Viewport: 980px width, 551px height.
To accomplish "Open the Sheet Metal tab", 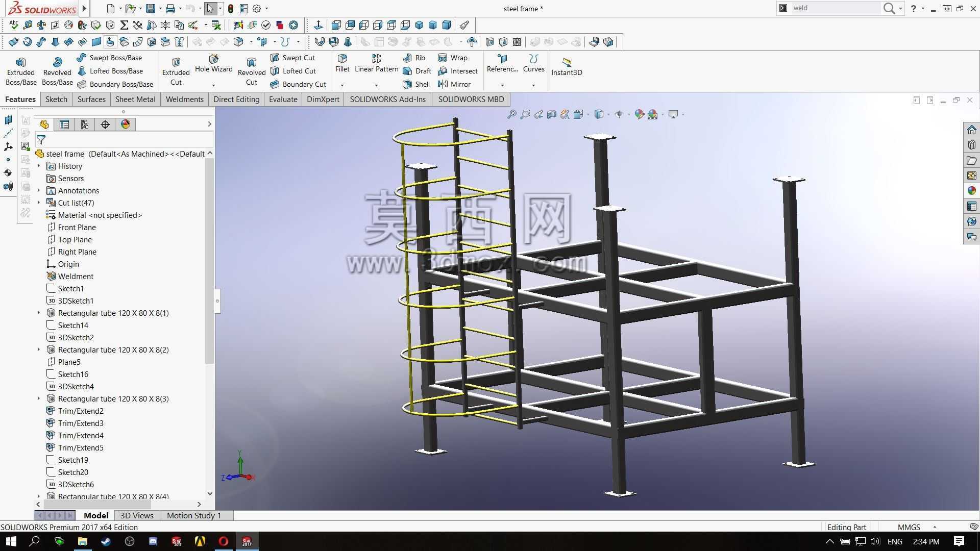I will [135, 99].
